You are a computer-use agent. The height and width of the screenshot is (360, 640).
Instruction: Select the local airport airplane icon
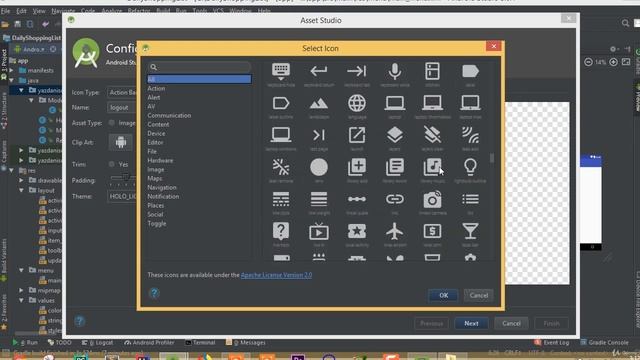coord(395,231)
